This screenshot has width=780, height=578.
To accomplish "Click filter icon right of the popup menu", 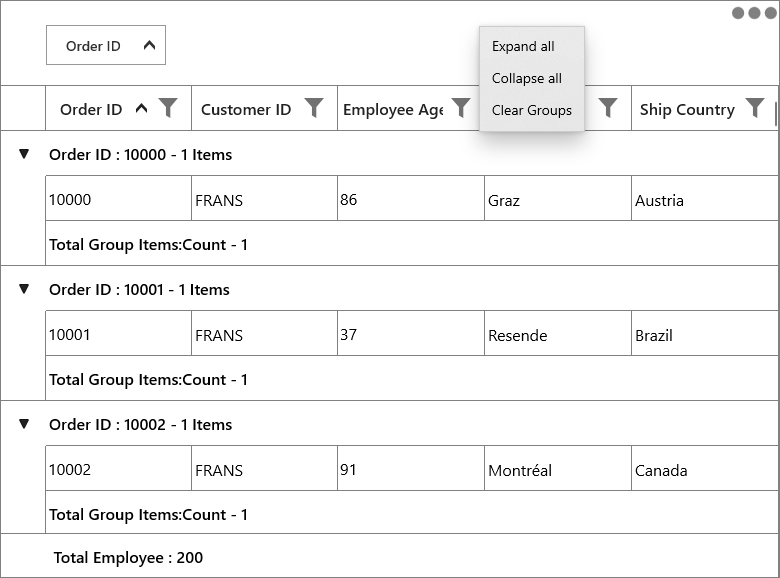I will [608, 108].
